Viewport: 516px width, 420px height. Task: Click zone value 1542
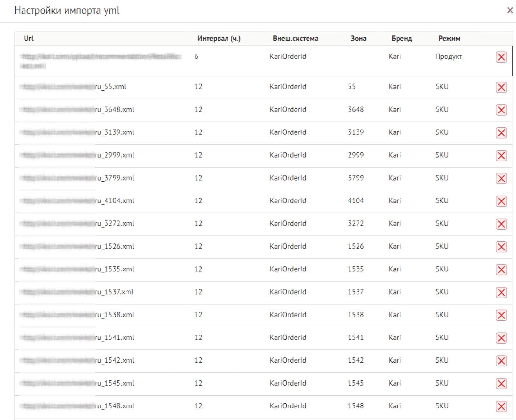coord(356,360)
